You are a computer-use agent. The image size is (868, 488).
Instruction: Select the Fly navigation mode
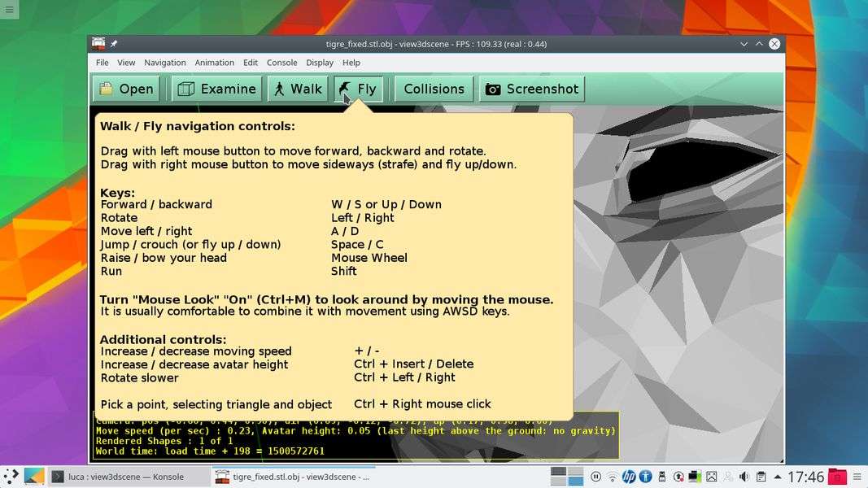(x=358, y=89)
